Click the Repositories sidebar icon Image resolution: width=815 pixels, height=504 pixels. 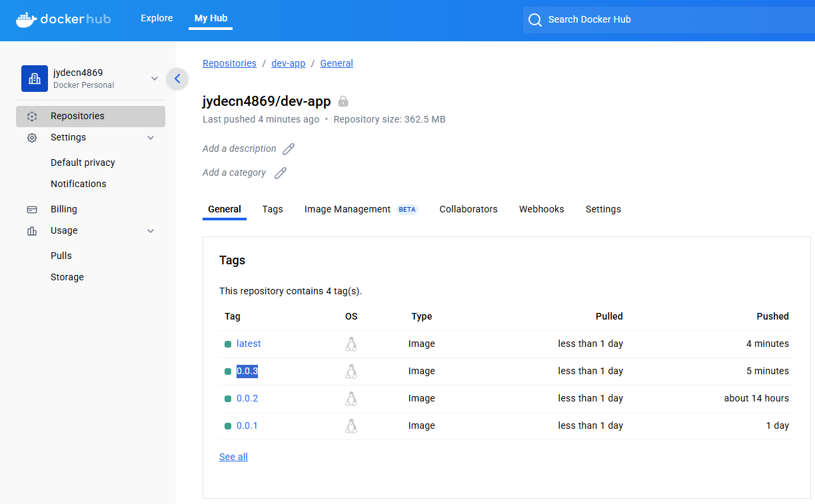(x=32, y=117)
